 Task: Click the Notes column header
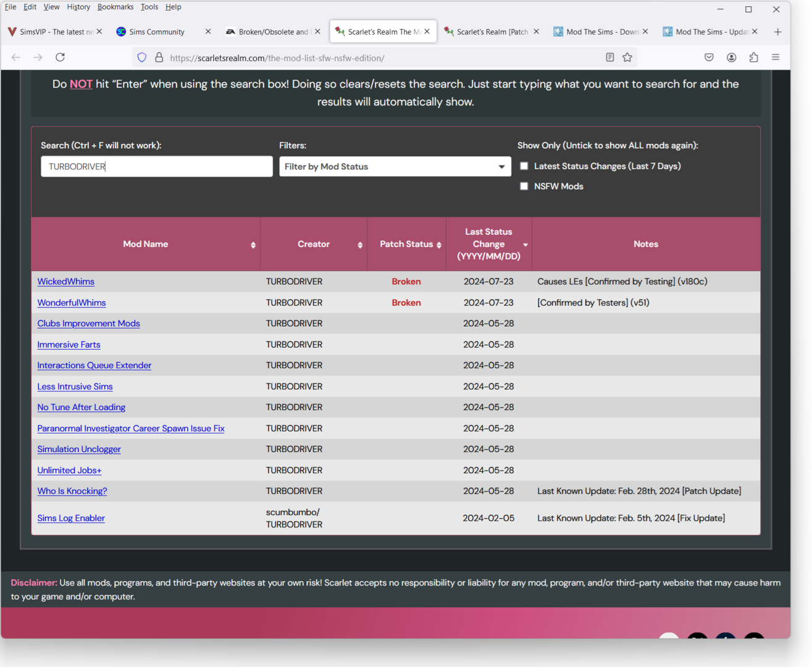pyautogui.click(x=646, y=244)
